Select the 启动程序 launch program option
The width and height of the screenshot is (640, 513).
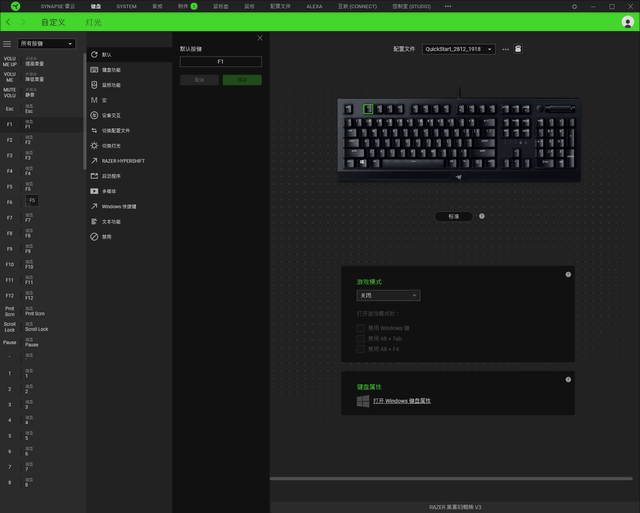[129, 176]
